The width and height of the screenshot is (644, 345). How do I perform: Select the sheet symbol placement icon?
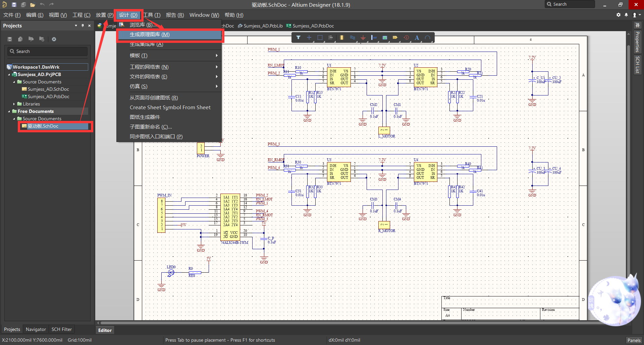[x=384, y=38]
